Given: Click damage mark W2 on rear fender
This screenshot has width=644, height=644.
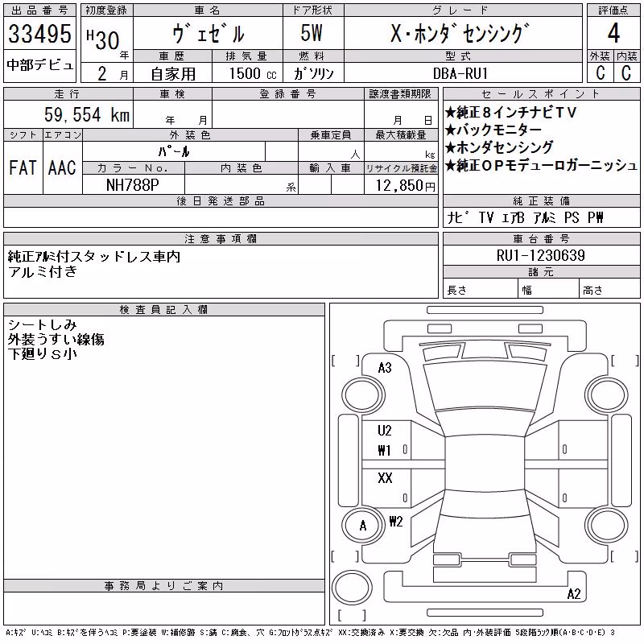Looking at the screenshot, I should [396, 522].
